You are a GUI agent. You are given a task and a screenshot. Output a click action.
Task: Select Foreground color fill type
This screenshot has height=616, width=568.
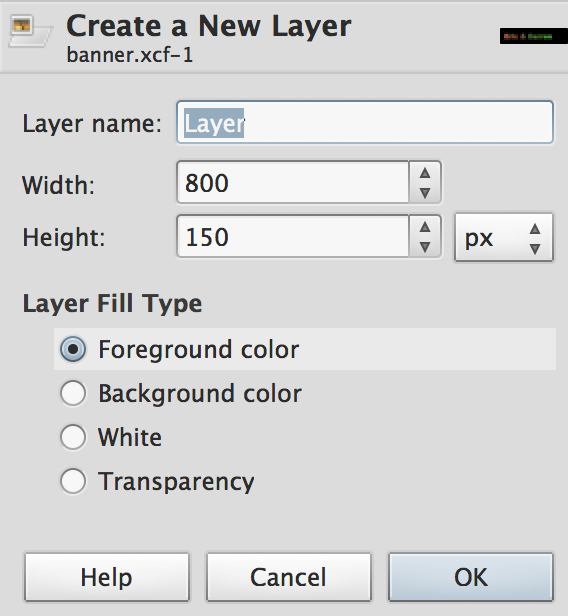(x=73, y=349)
